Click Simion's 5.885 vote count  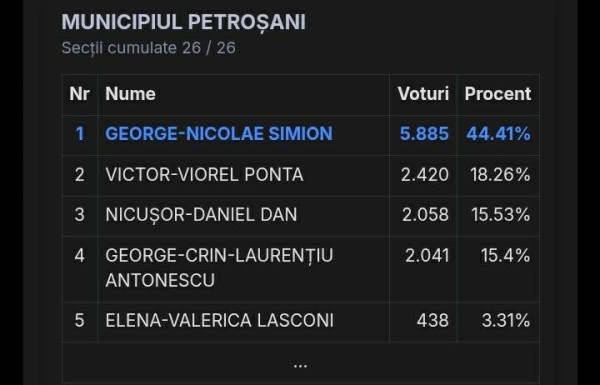coord(424,134)
